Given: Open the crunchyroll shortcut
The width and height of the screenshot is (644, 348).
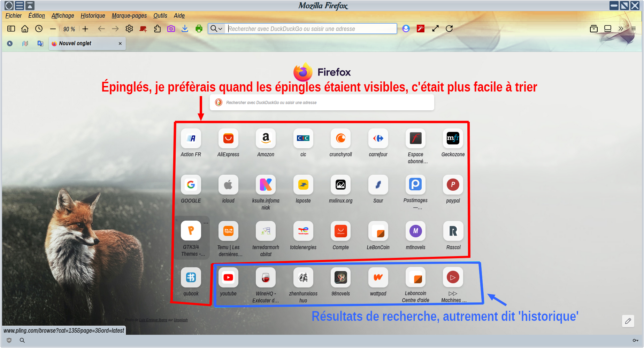Looking at the screenshot, I should [341, 139].
